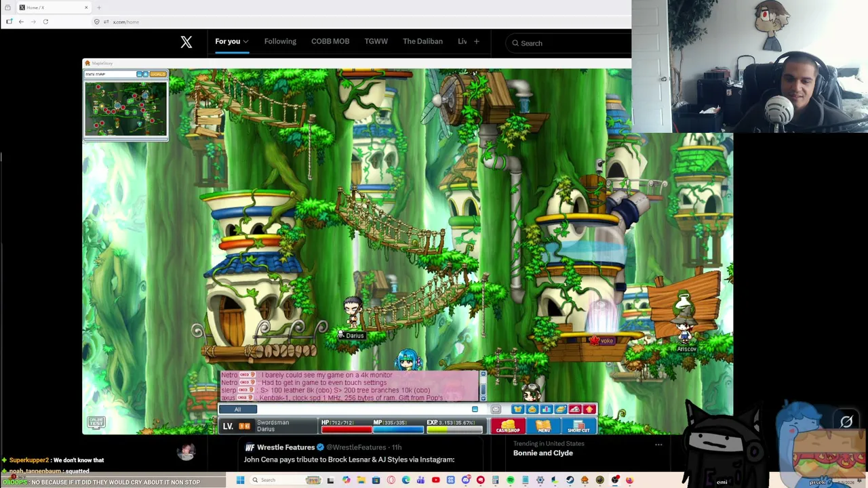This screenshot has width=868, height=488.
Task: Switch to the Following tab on X
Action: [280, 41]
